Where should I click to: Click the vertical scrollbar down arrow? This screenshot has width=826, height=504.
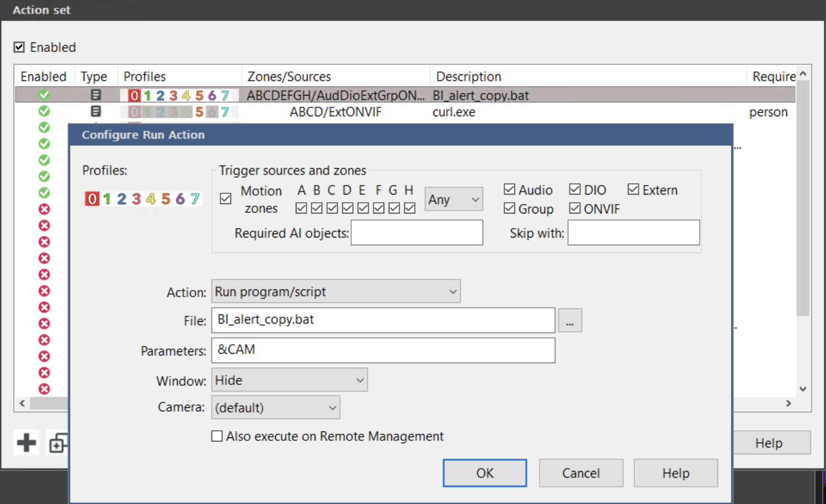[803, 389]
